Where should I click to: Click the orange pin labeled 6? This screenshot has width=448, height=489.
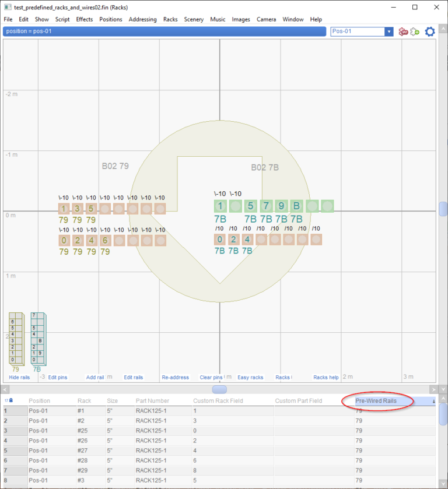coord(105,240)
